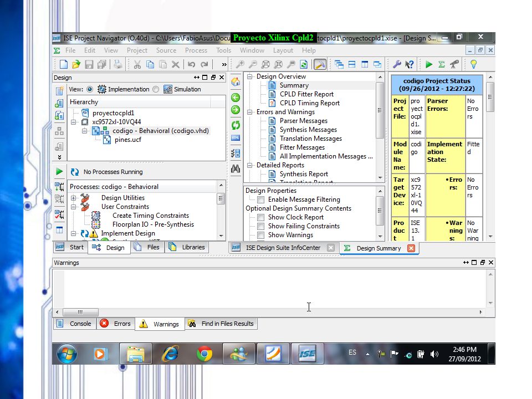
Task: Click the Home icon in summary sidebar
Action: coord(236,82)
